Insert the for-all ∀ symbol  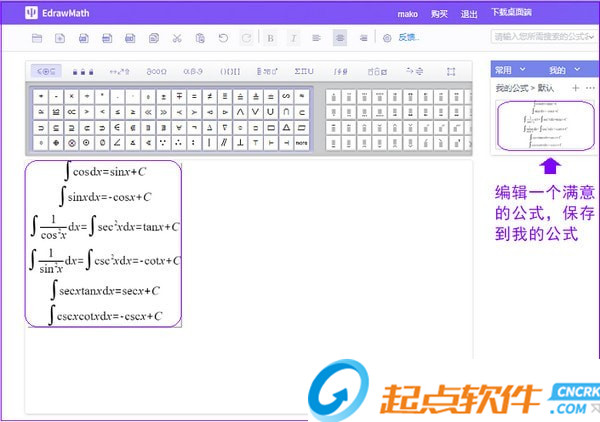pyautogui.click(x=179, y=127)
